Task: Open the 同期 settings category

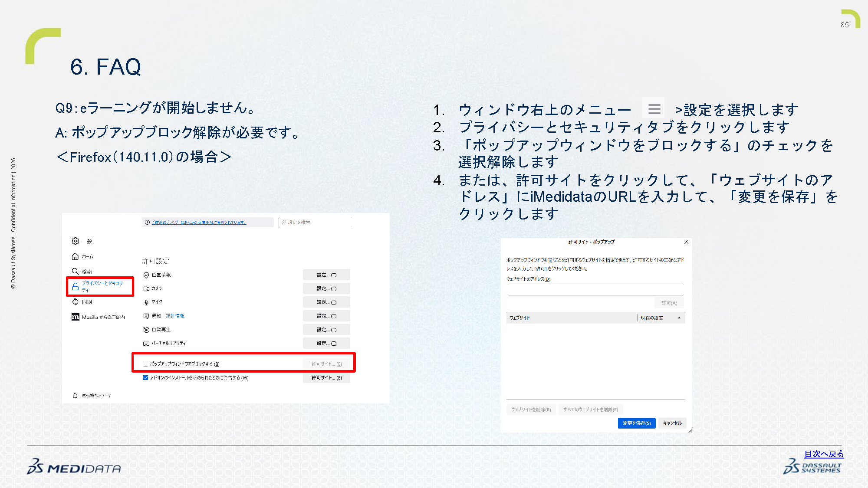Action: click(x=82, y=302)
